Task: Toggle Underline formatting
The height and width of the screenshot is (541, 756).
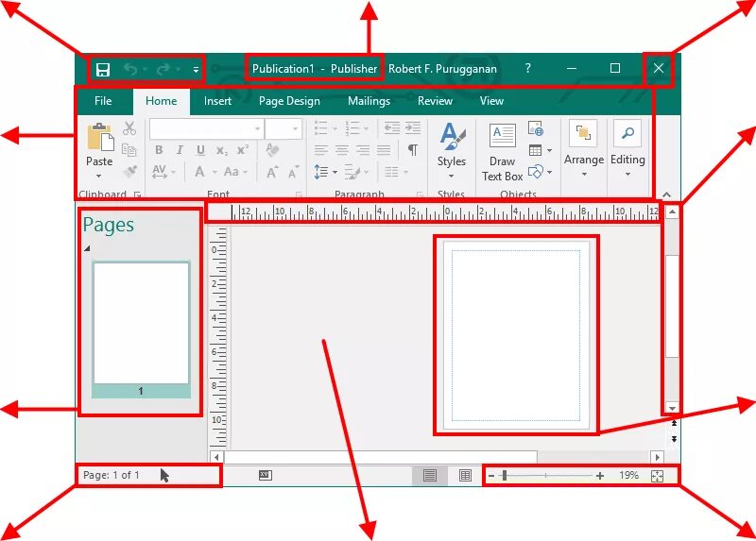Action: (x=200, y=150)
